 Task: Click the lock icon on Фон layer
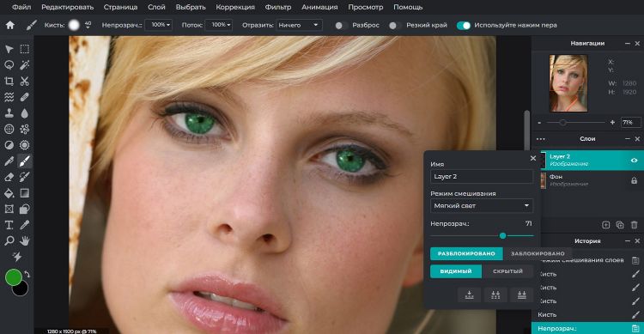tap(635, 180)
